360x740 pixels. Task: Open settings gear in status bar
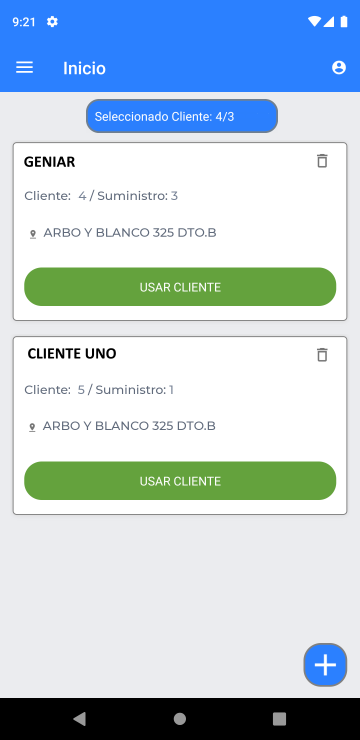point(52,22)
